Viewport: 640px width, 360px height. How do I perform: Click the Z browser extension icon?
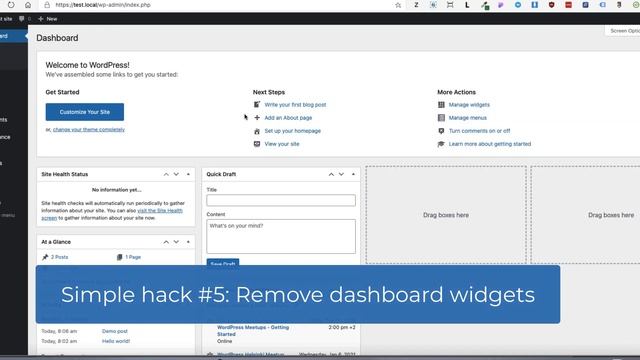point(416,5)
